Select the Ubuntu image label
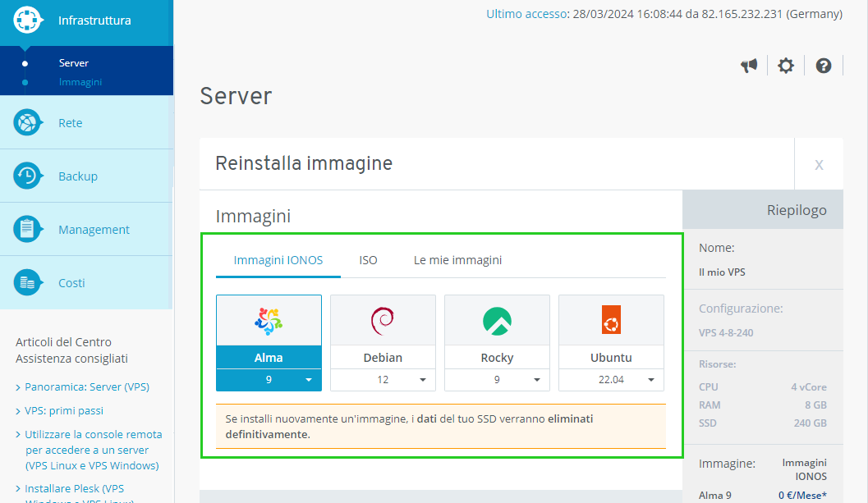 click(x=611, y=358)
